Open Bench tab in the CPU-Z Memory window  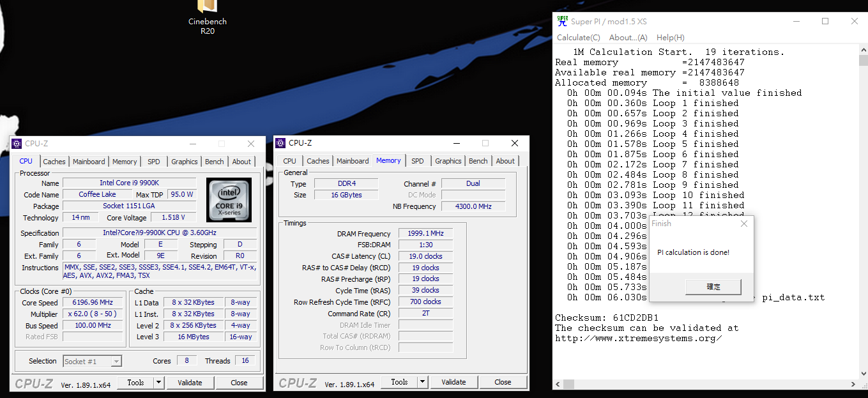(x=478, y=161)
